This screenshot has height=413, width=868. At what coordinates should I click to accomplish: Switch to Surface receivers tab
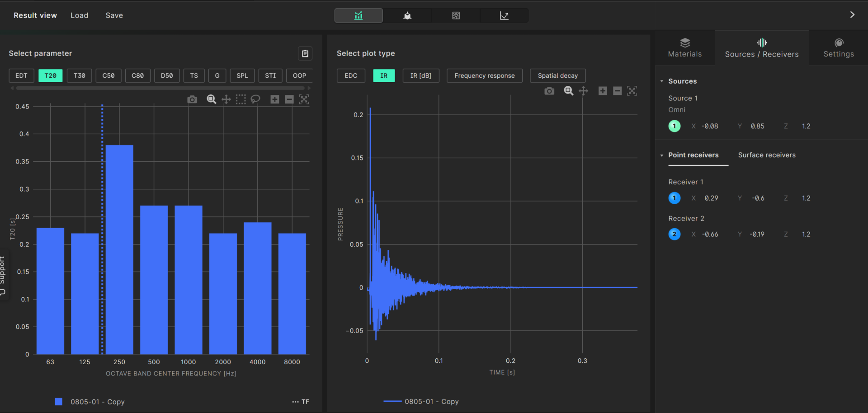(767, 155)
